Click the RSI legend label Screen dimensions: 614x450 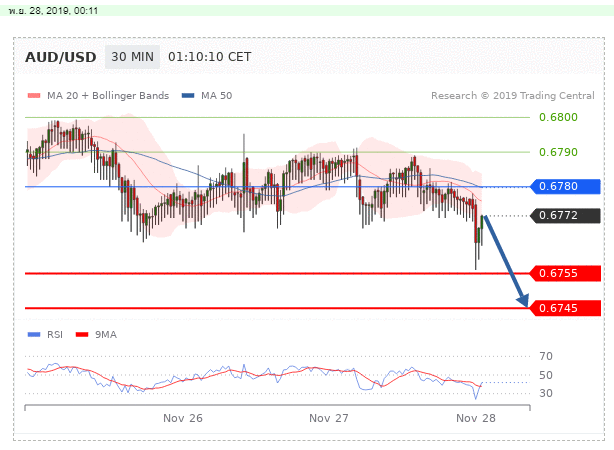point(55,334)
